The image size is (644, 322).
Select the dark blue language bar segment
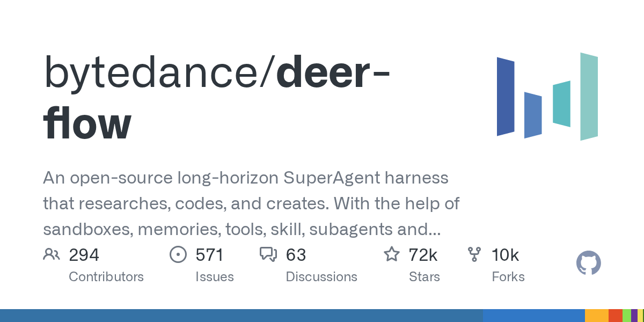pos(241,316)
